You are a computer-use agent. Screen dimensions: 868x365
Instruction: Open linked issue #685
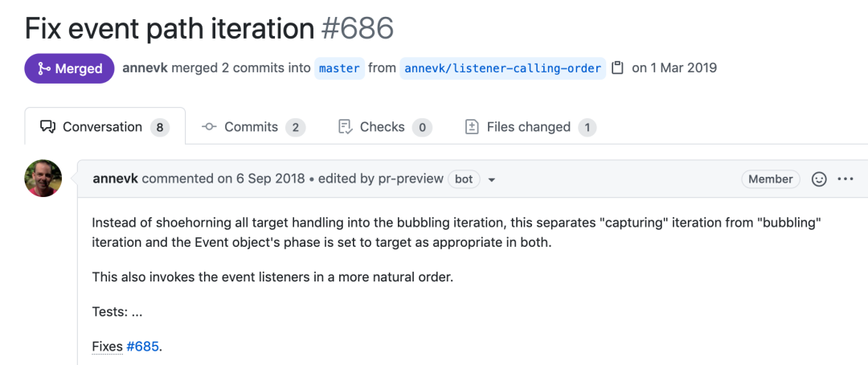pyautogui.click(x=143, y=347)
